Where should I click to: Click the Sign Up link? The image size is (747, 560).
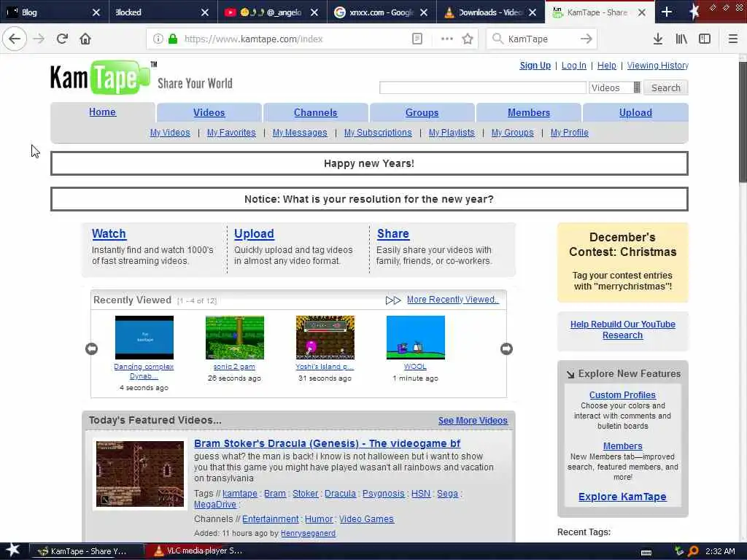click(x=535, y=66)
